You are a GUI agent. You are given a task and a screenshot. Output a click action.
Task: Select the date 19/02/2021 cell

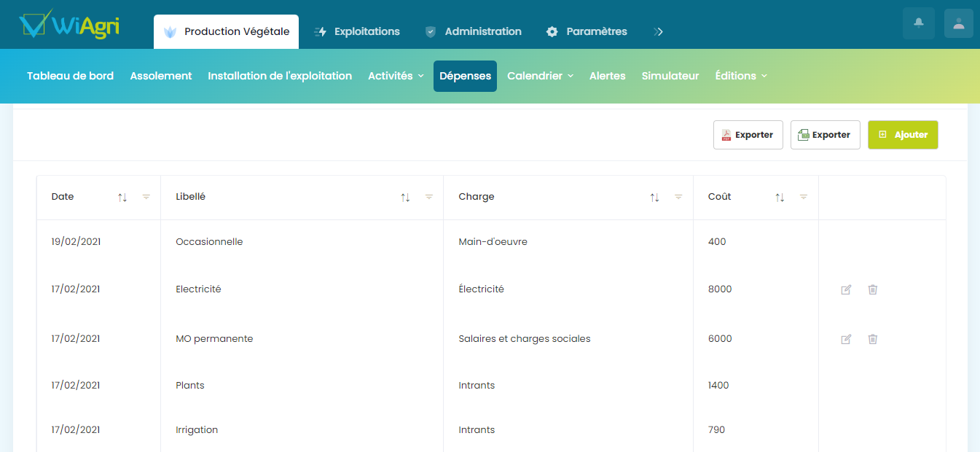click(x=76, y=242)
